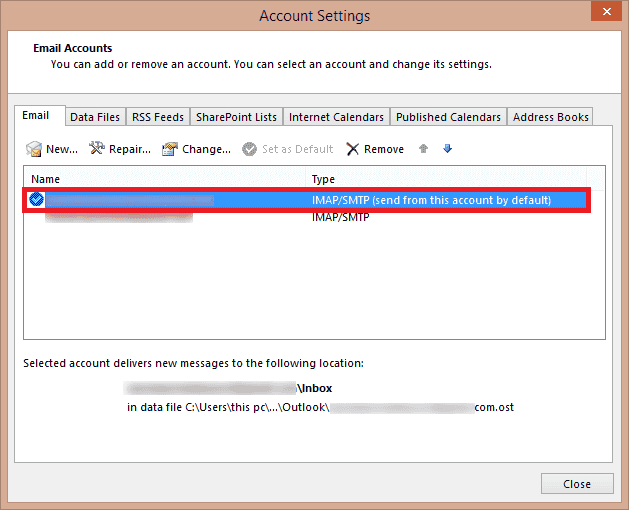Image resolution: width=629 pixels, height=510 pixels.
Task: Switch to the Address Books tab
Action: pyautogui.click(x=550, y=117)
